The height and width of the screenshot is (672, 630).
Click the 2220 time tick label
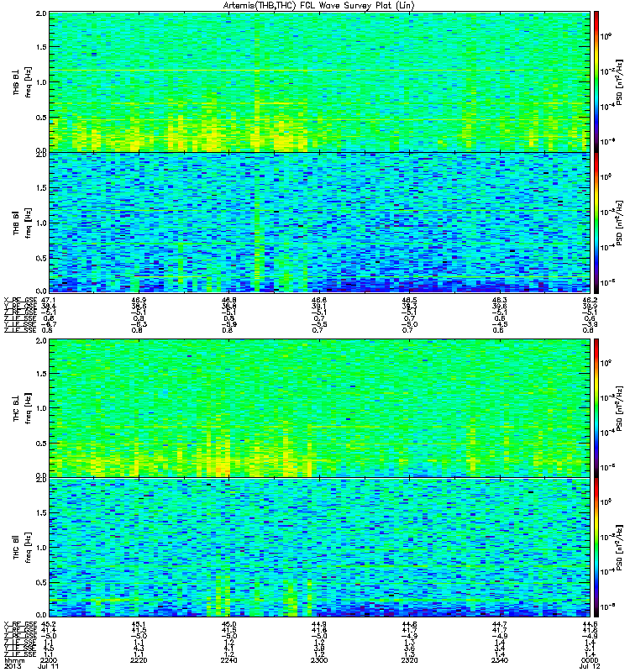(x=139, y=660)
